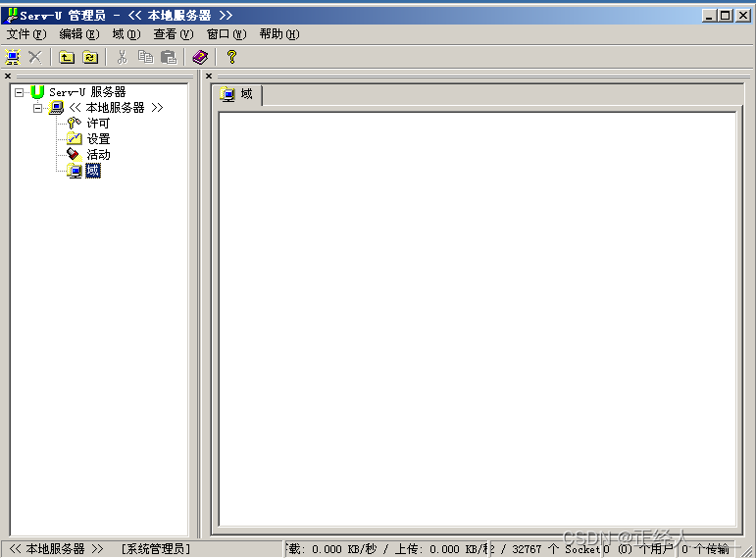Click the empty domain list area
756x558 pixels.
[478, 320]
